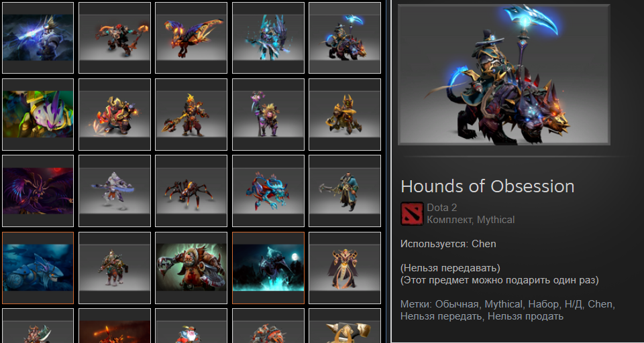Open the purple-masked green loading screen item
The height and width of the screenshot is (343, 644).
point(38,115)
